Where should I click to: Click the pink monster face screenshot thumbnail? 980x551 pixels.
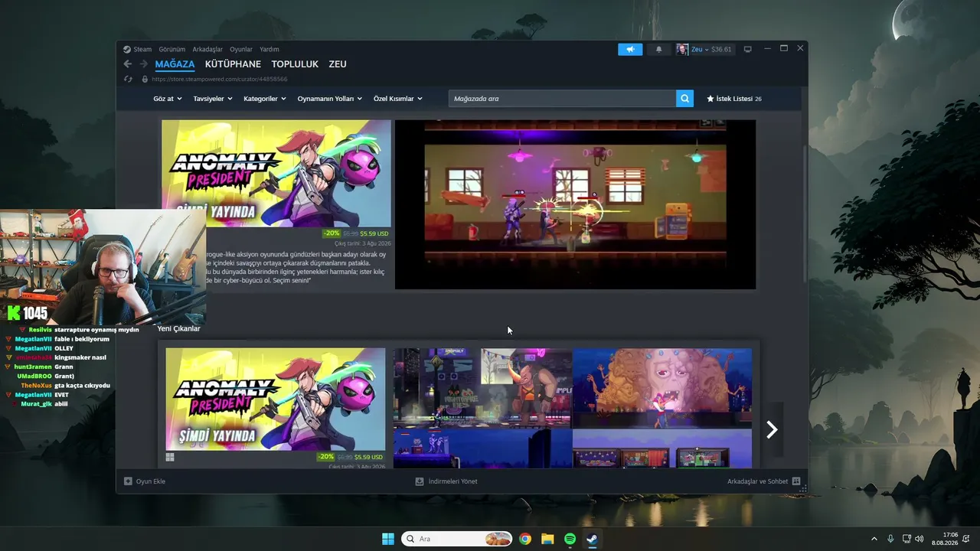pyautogui.click(x=662, y=387)
